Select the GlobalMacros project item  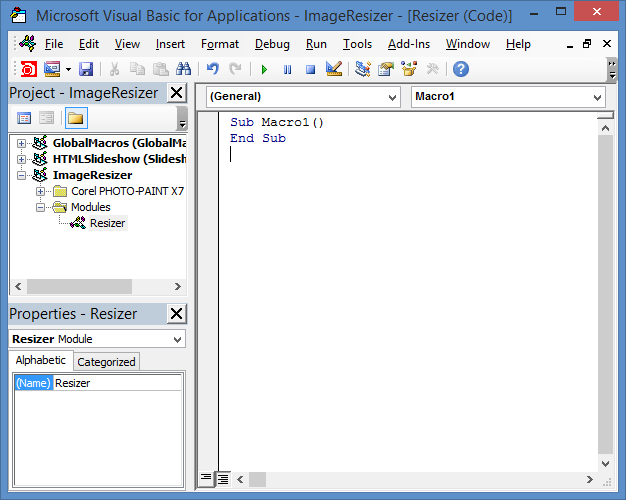[119, 143]
